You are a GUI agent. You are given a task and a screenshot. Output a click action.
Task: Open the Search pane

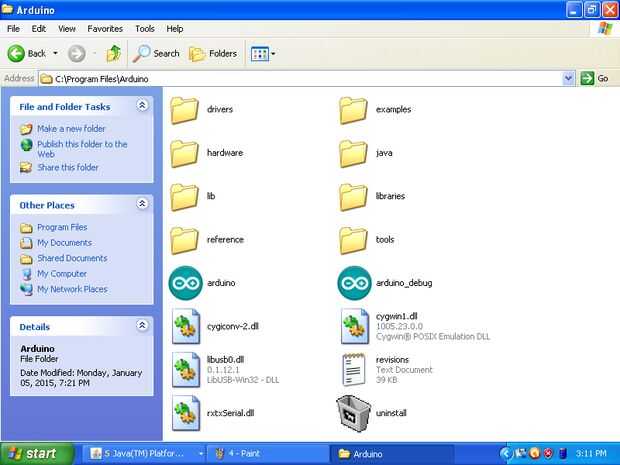pos(156,53)
